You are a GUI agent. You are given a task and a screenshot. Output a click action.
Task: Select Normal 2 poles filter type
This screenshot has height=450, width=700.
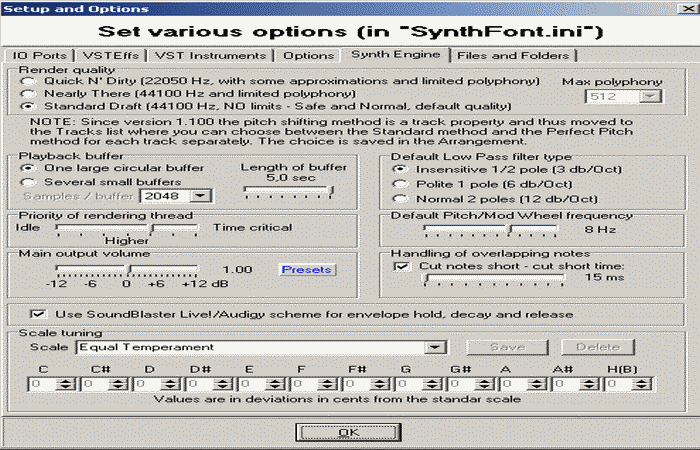tap(400, 199)
